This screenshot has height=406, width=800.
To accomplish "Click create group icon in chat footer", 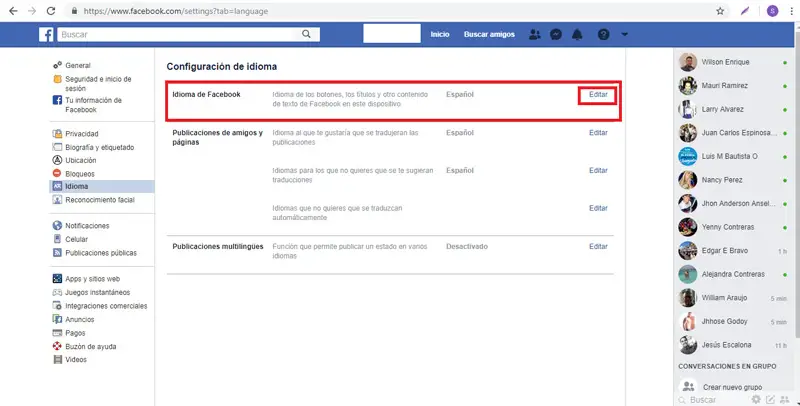I will click(785, 399).
